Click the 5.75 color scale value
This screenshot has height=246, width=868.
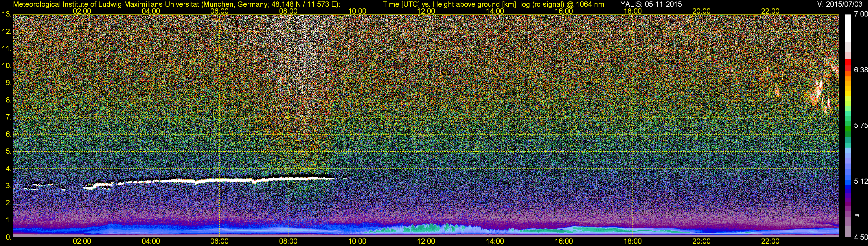pyautogui.click(x=860, y=125)
